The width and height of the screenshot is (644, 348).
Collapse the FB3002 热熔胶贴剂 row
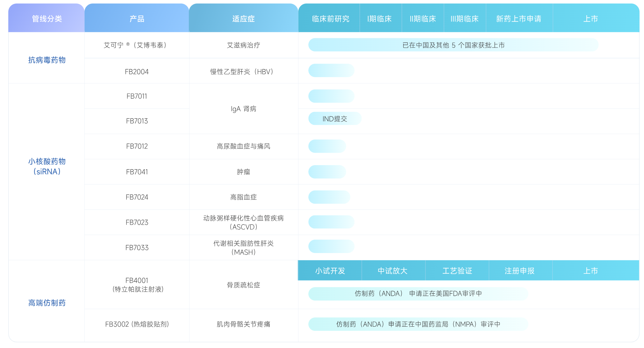click(x=137, y=324)
